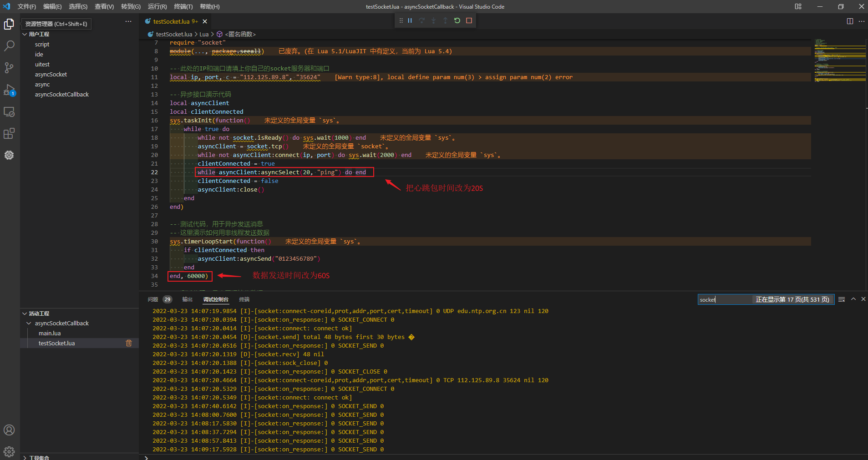Screen dimensions: 868x460
Task: Switch to the 问题 panel tab
Action: pyautogui.click(x=153, y=299)
